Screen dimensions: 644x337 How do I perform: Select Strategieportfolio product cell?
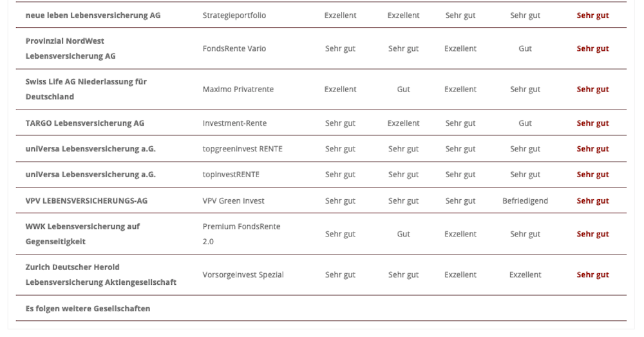coord(234,15)
